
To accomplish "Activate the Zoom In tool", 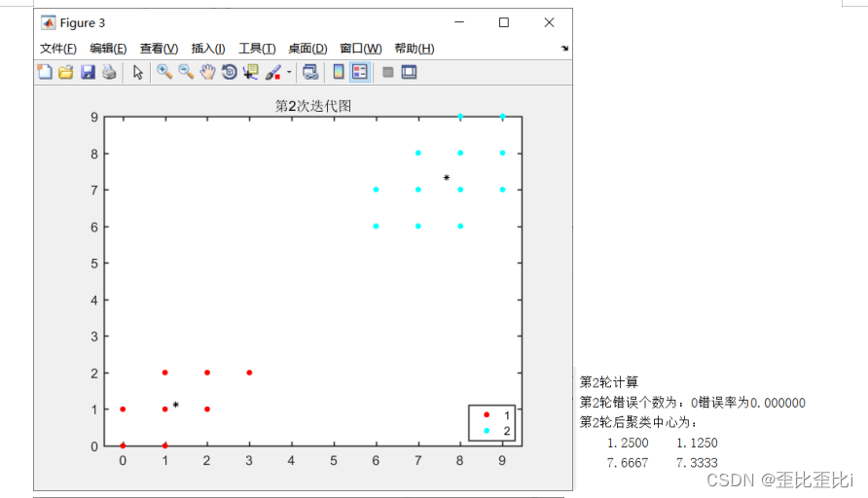I will point(163,72).
